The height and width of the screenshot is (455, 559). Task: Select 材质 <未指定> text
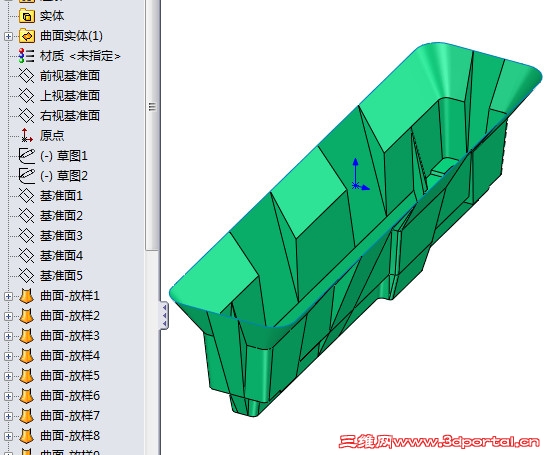(x=80, y=56)
